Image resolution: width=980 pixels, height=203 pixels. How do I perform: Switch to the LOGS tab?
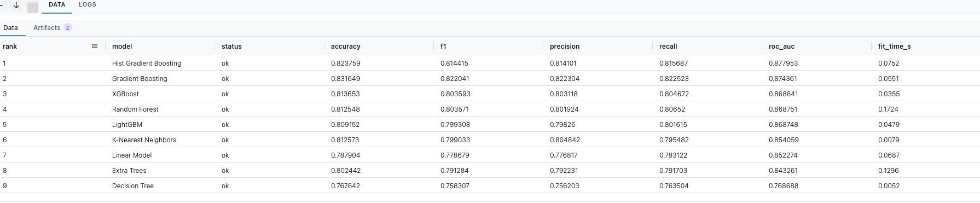[x=88, y=4]
